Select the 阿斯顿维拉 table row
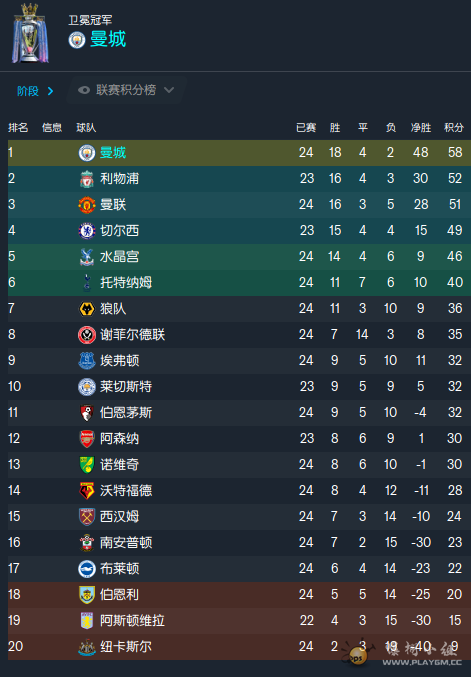The image size is (471, 677). pos(239,621)
